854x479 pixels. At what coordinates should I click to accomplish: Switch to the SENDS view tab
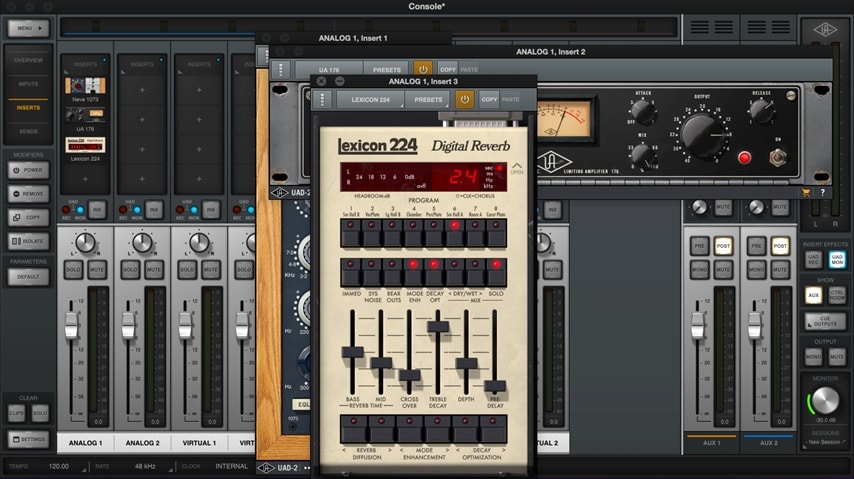click(x=28, y=131)
